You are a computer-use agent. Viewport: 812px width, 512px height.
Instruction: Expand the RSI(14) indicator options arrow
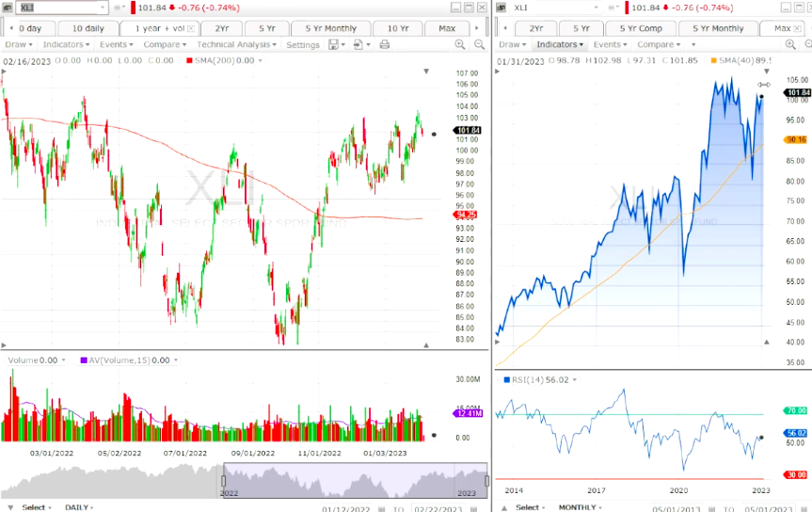(574, 380)
